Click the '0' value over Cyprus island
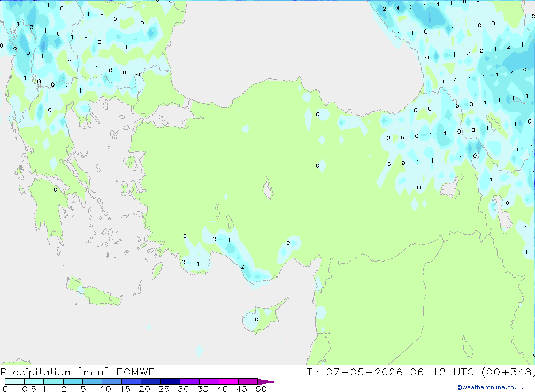 [257, 319]
